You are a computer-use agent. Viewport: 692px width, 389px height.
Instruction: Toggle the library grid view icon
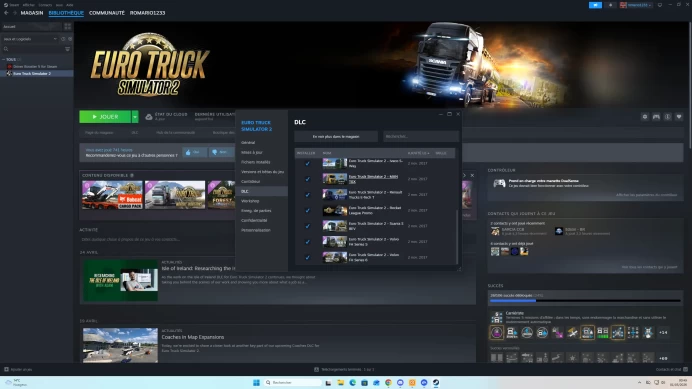tap(68, 26)
